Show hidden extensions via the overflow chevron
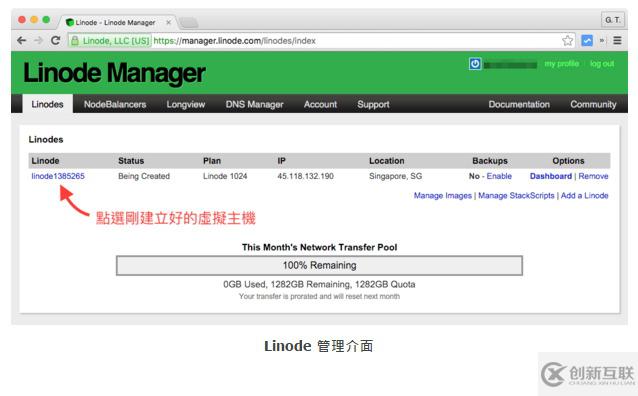Viewport: 638px width, 396px height. (602, 41)
